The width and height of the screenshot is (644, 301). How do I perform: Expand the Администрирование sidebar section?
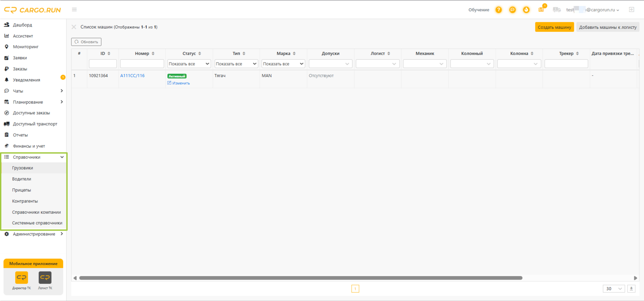tap(34, 234)
